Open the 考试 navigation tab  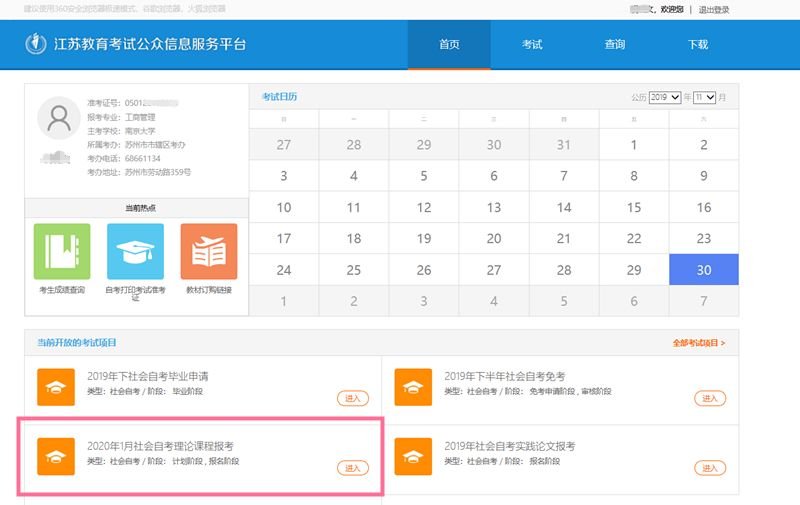tap(532, 45)
